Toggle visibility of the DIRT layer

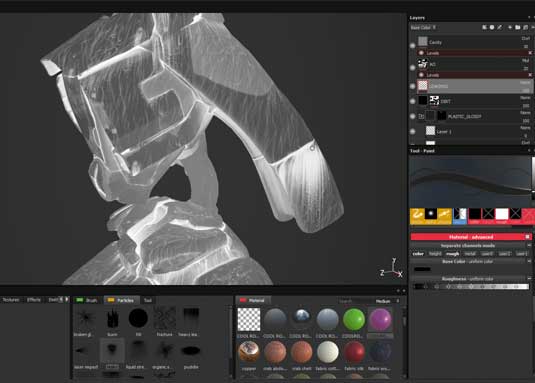[x=413, y=101]
